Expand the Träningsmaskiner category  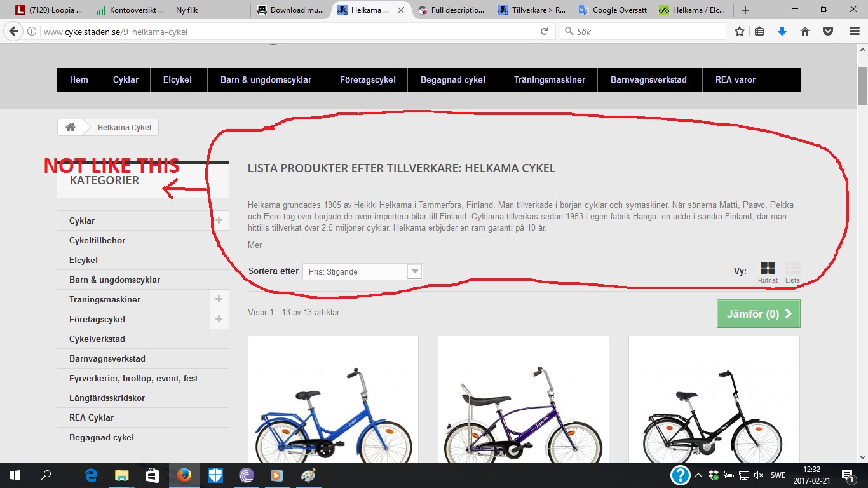(219, 299)
